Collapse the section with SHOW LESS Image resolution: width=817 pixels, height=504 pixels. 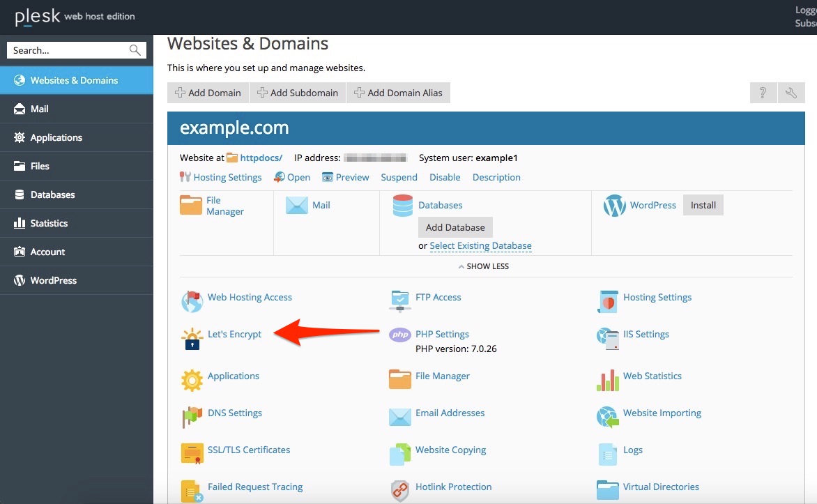click(484, 266)
